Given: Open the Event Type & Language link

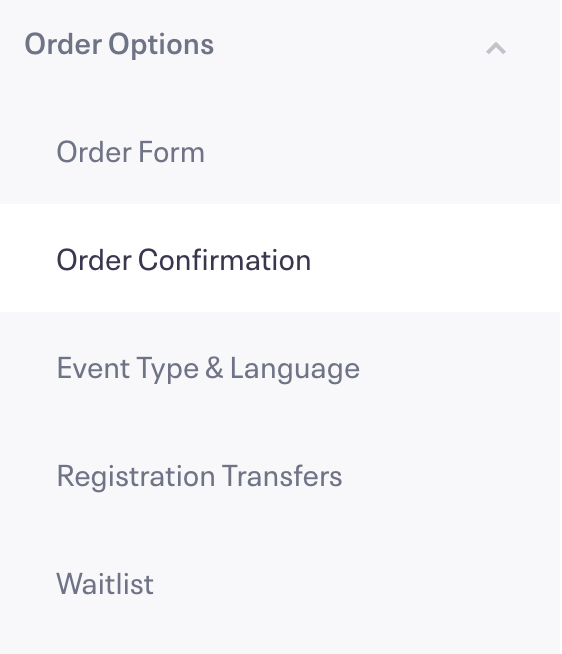Looking at the screenshot, I should [x=208, y=368].
